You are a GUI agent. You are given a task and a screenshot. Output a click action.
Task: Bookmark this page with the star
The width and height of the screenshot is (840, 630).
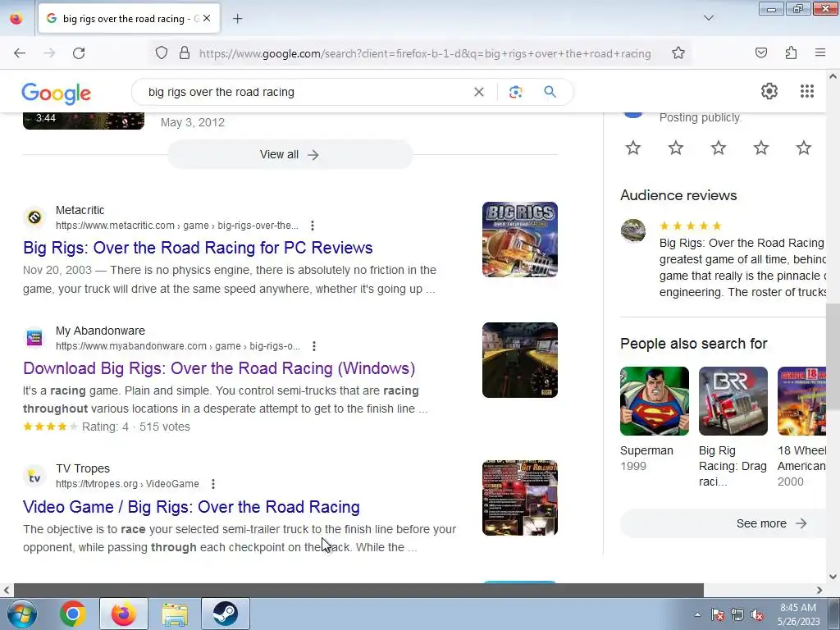(678, 53)
